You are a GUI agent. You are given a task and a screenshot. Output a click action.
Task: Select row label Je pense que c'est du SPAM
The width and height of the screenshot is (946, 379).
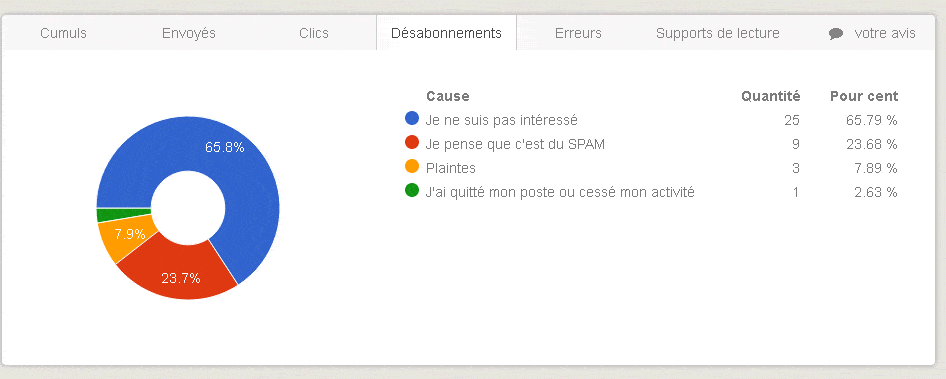click(x=515, y=144)
